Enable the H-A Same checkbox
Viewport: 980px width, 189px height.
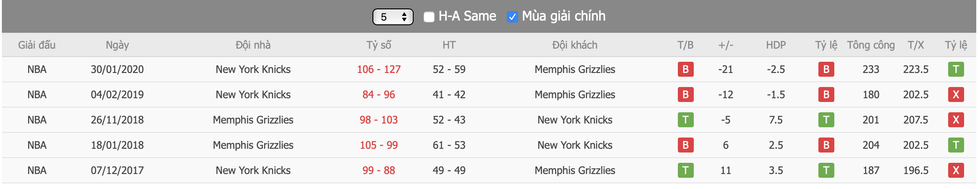click(x=429, y=17)
